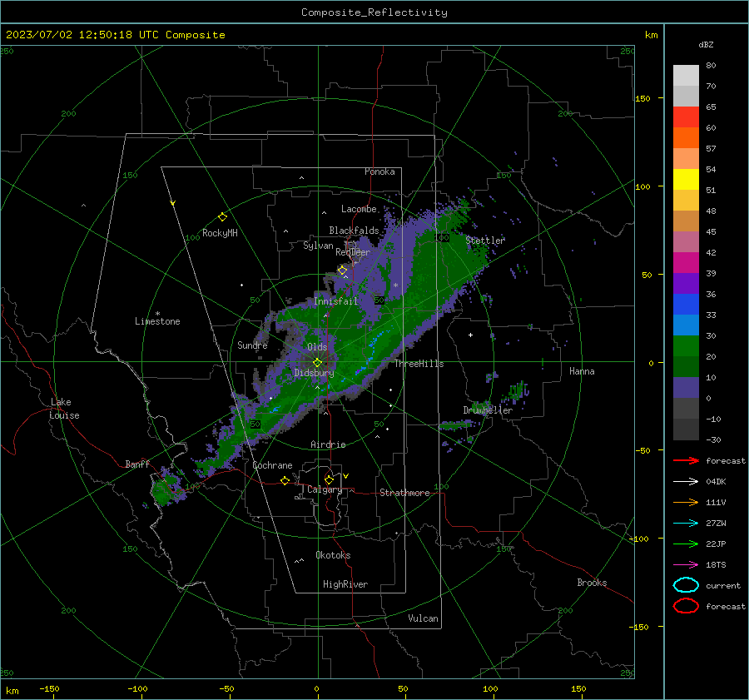
Task: Click the red 60 dBZ color swatch
Action: [x=686, y=117]
